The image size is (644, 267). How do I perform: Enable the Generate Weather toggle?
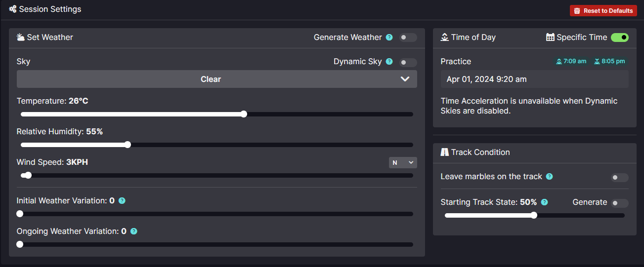408,38
